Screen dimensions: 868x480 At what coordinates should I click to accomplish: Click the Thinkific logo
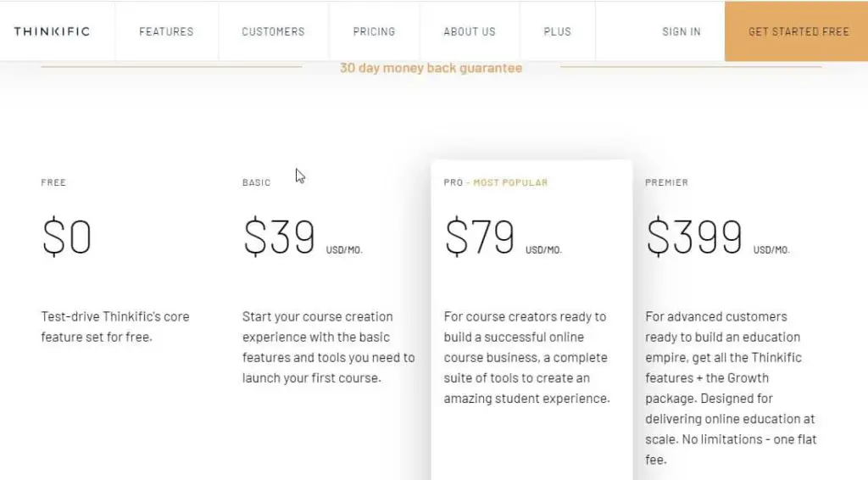tap(52, 31)
